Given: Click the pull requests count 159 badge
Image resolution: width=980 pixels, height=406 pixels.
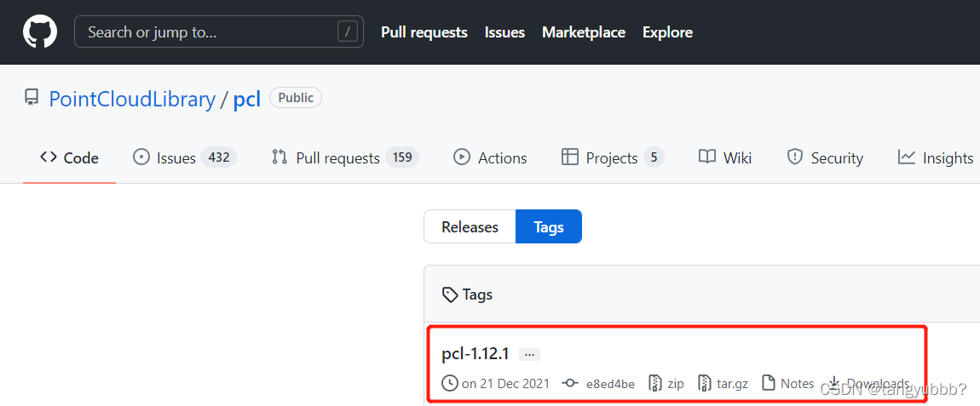Looking at the screenshot, I should point(402,157).
